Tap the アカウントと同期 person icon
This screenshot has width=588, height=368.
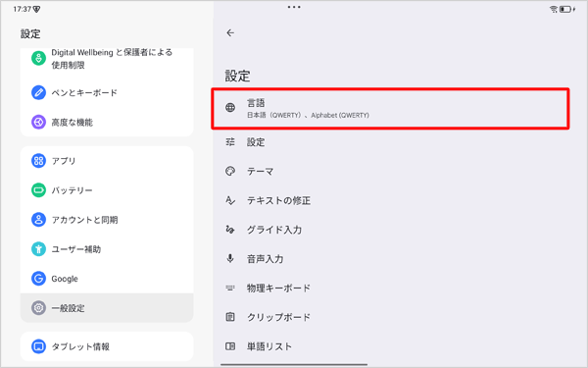[x=38, y=220]
